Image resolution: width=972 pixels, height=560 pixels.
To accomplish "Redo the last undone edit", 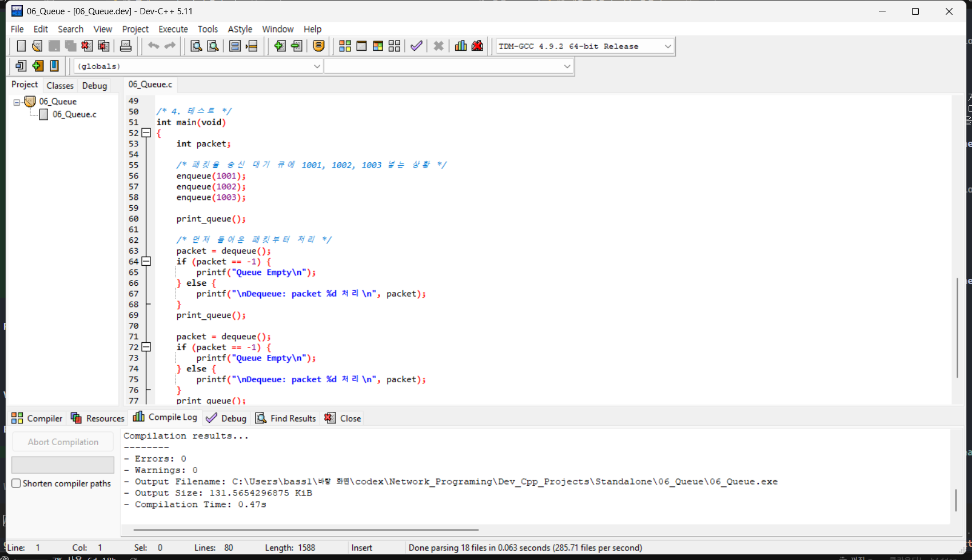I will click(x=170, y=46).
